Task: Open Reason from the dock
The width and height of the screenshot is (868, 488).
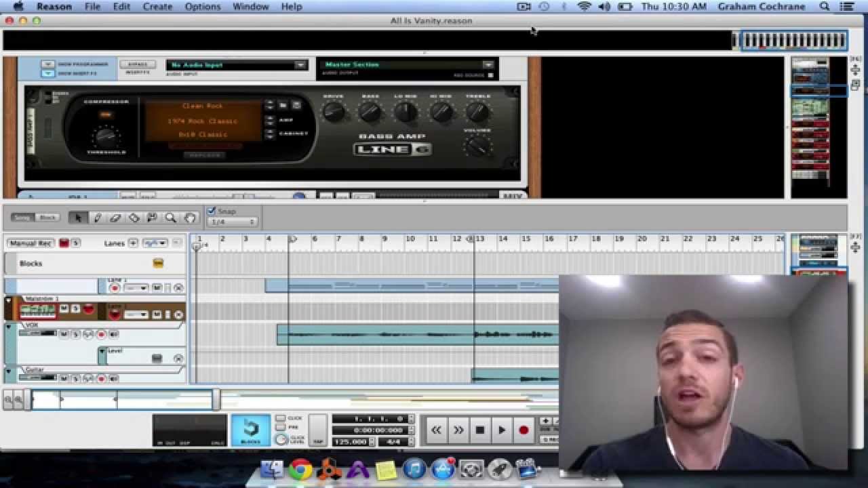Action: pos(329,469)
